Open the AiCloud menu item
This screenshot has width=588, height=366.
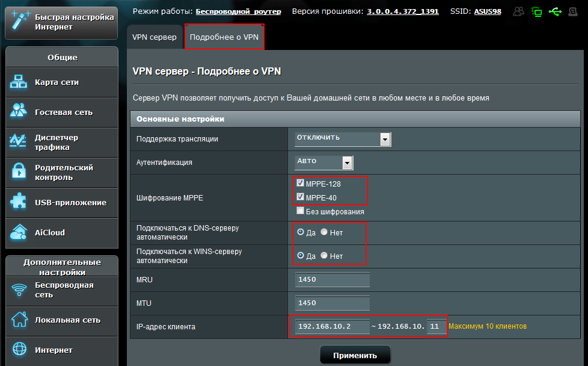[x=62, y=233]
